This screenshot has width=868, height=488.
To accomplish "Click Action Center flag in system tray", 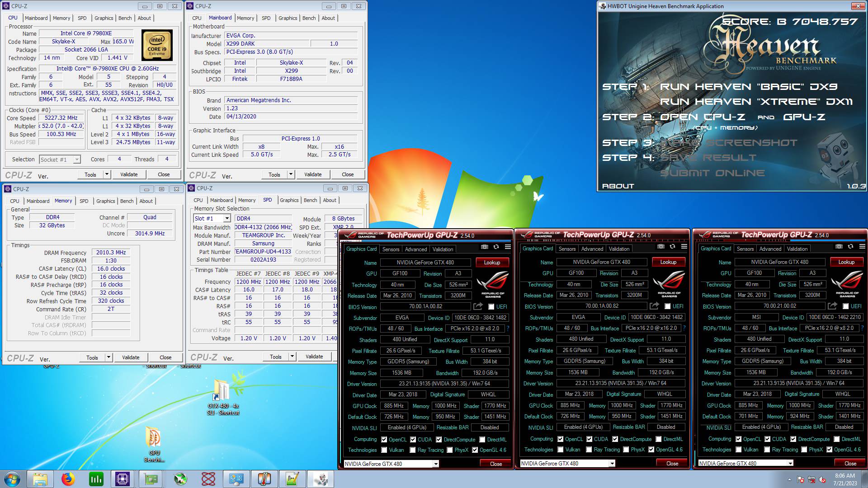I will click(x=801, y=479).
